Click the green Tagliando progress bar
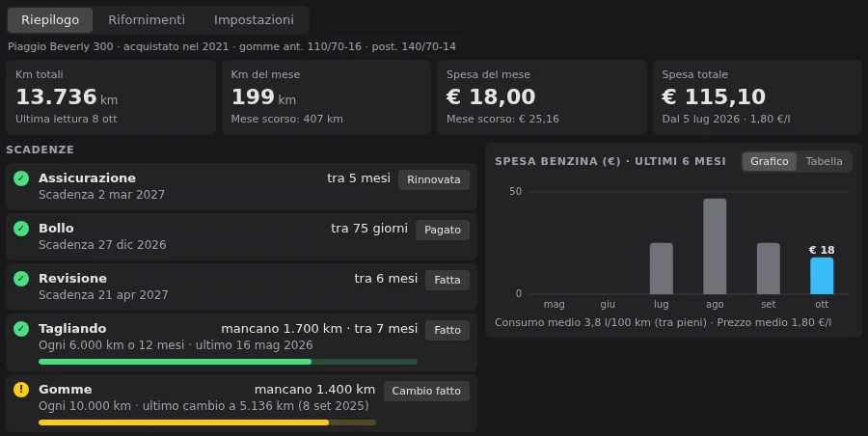Image resolution: width=868 pixels, height=436 pixels. pos(228,362)
